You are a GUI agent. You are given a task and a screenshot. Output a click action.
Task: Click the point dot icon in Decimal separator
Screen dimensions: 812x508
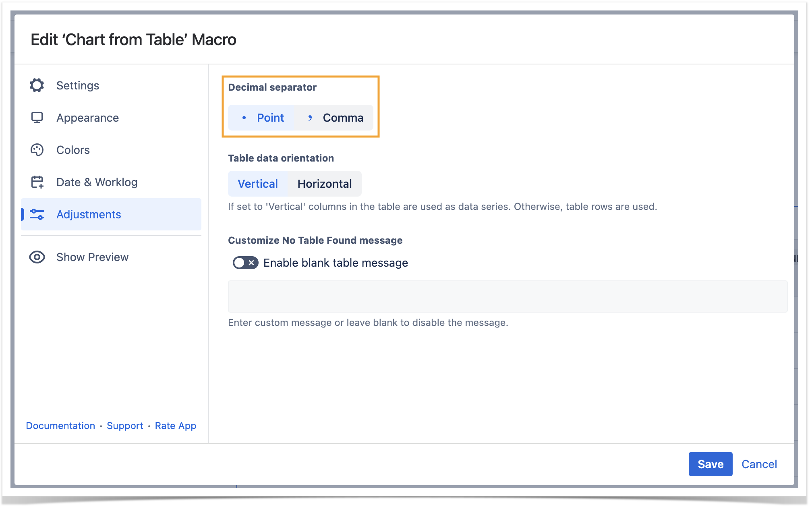click(244, 118)
